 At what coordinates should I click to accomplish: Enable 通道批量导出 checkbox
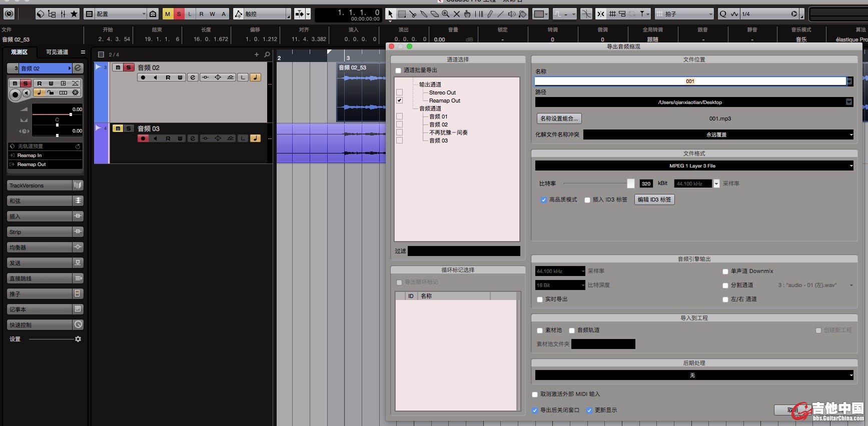coord(398,70)
